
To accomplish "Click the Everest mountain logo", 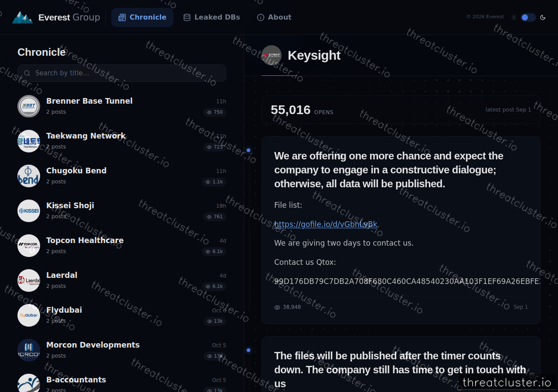I will [x=23, y=17].
